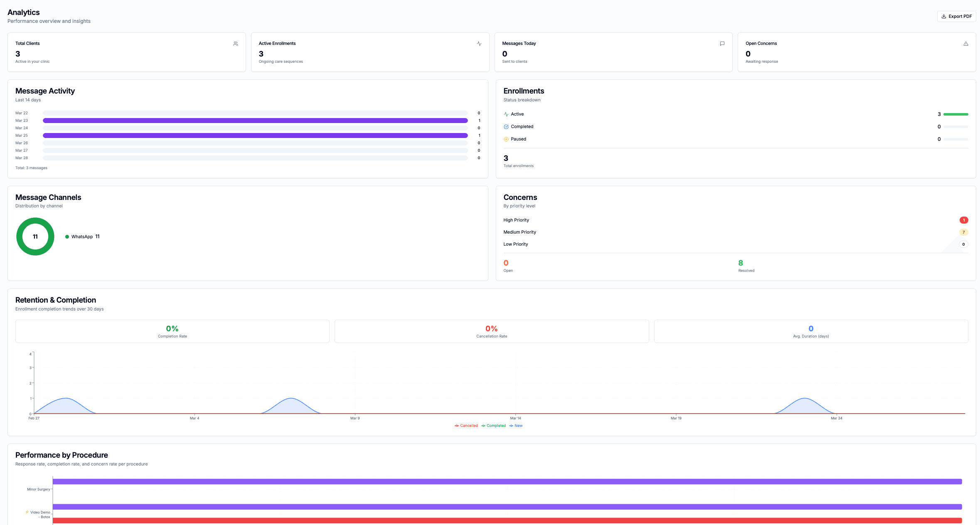980x525 pixels.
Task: Click the message bubble icon on Messages Today card
Action: 722,44
